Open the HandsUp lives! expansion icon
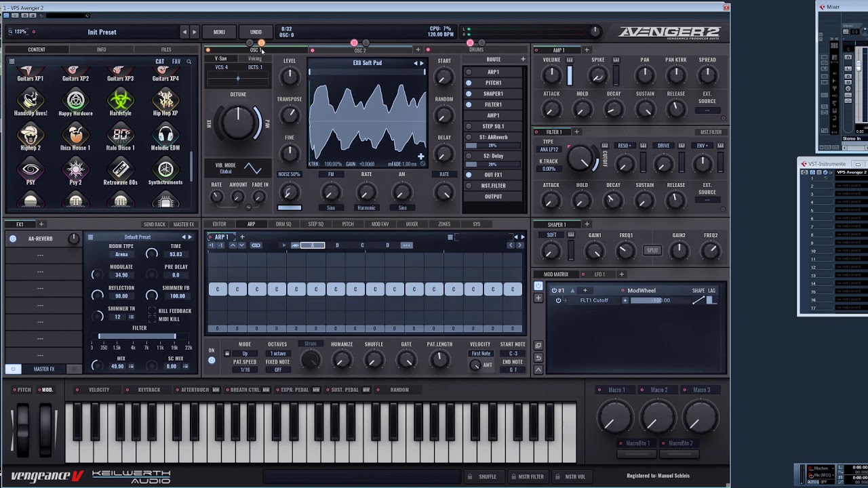 tap(30, 100)
